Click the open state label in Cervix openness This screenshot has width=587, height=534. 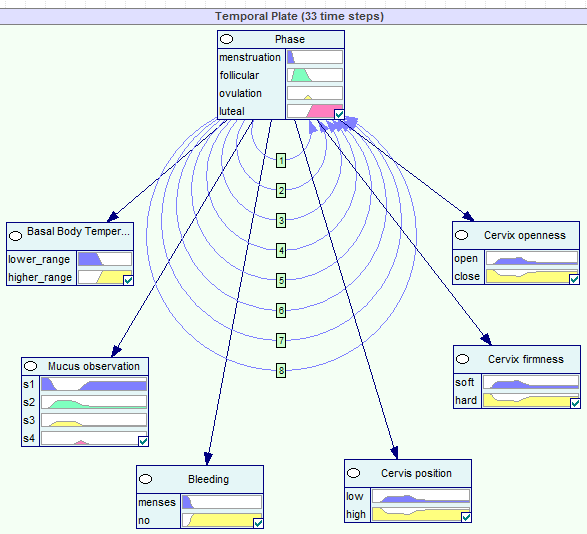pyautogui.click(x=466, y=258)
